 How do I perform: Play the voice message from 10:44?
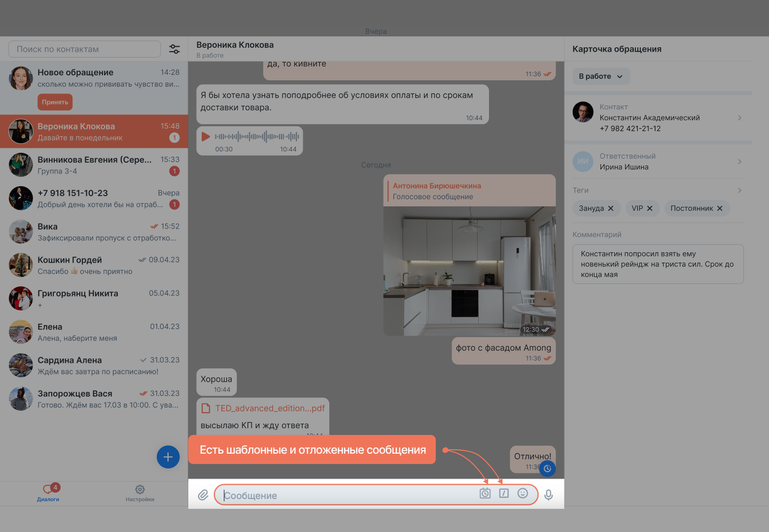pos(207,136)
